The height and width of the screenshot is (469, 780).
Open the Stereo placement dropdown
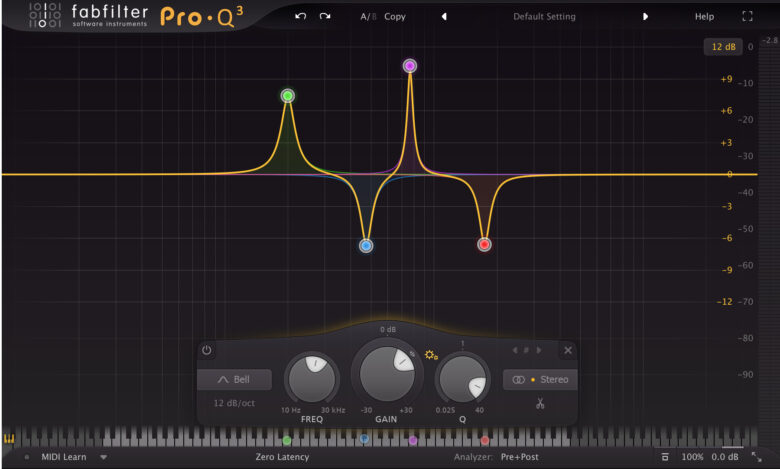click(x=540, y=379)
